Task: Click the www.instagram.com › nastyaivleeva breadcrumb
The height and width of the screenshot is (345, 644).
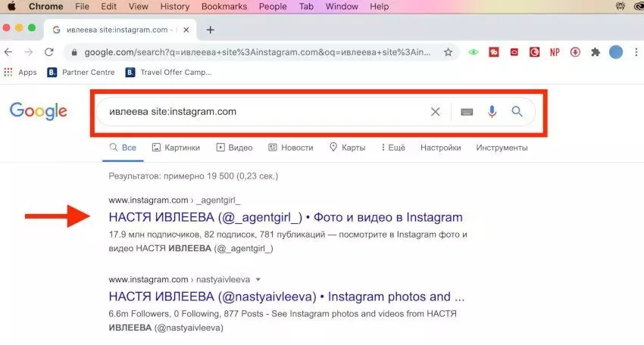Action: [x=179, y=279]
